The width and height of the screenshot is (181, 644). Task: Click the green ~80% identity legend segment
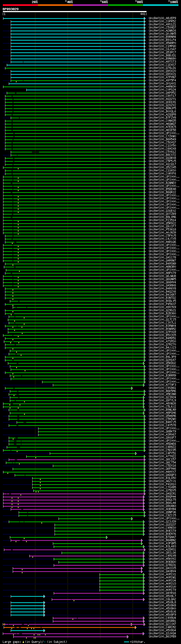pyautogui.click(x=125, y=5)
